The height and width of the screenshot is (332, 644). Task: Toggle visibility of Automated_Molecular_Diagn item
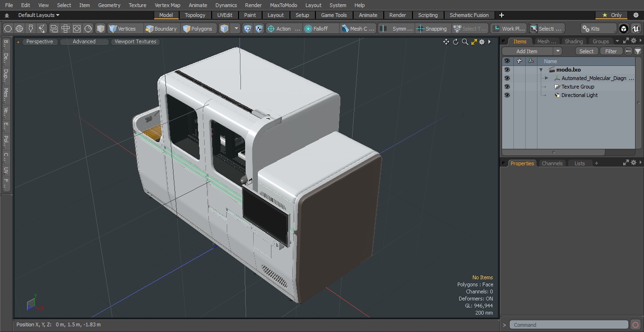(507, 78)
